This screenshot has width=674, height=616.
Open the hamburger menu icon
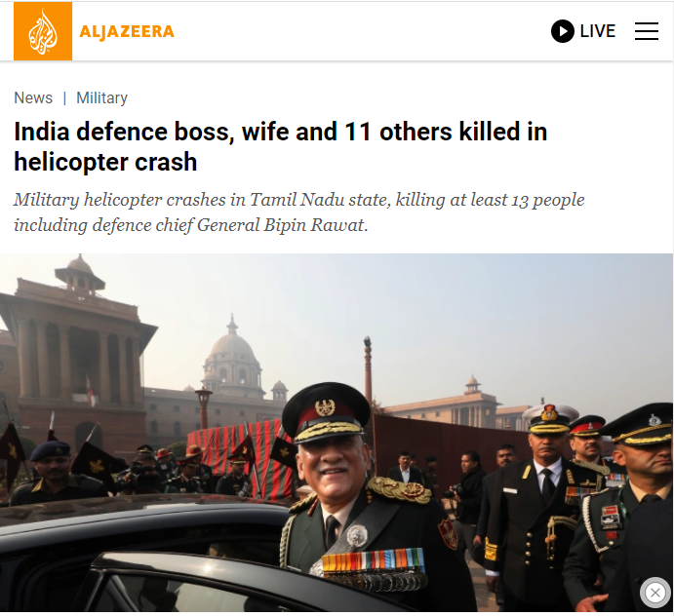[x=647, y=31]
